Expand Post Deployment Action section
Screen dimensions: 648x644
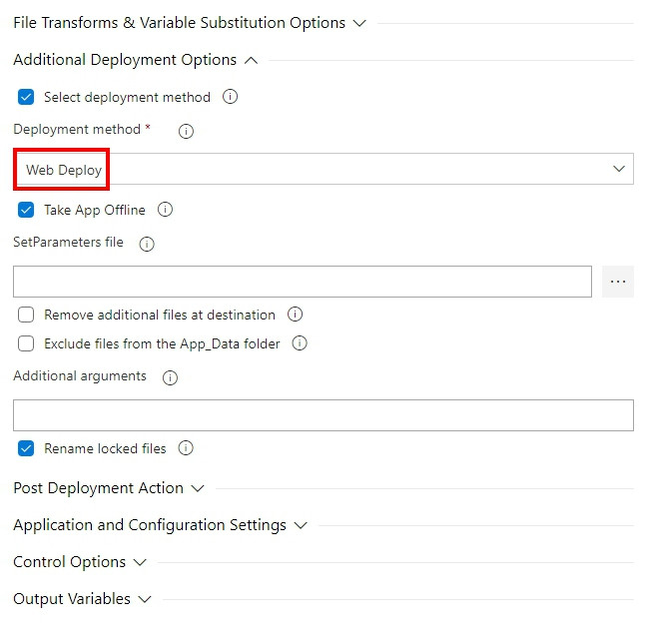(109, 488)
